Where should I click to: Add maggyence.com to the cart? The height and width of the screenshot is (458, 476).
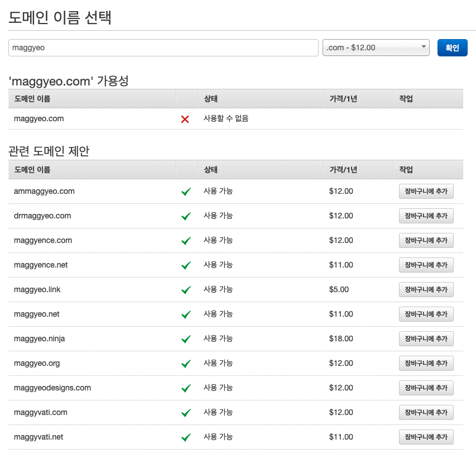(x=426, y=241)
